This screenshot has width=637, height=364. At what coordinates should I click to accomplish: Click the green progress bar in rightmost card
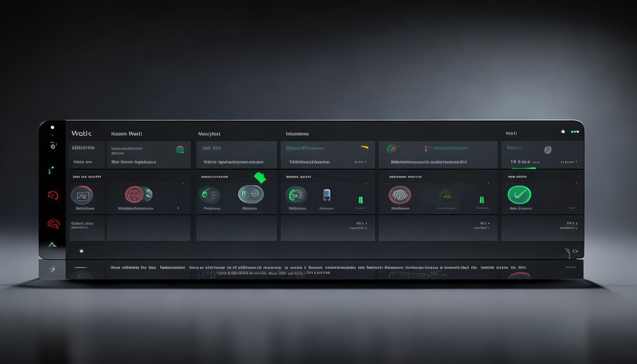point(524,168)
